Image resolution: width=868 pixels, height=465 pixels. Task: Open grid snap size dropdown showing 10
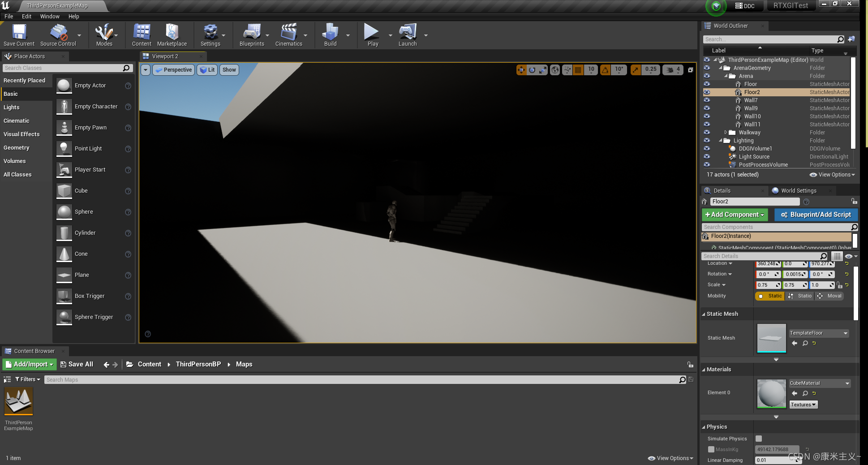tap(591, 70)
